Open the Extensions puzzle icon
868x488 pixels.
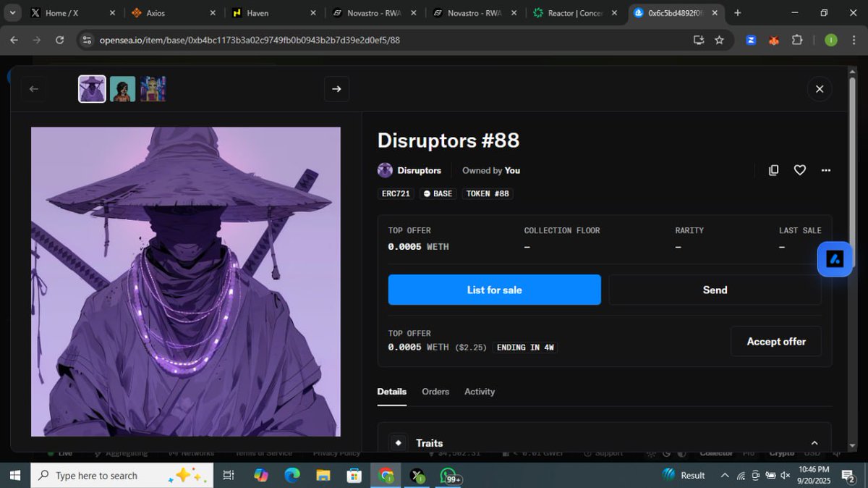[x=797, y=40]
